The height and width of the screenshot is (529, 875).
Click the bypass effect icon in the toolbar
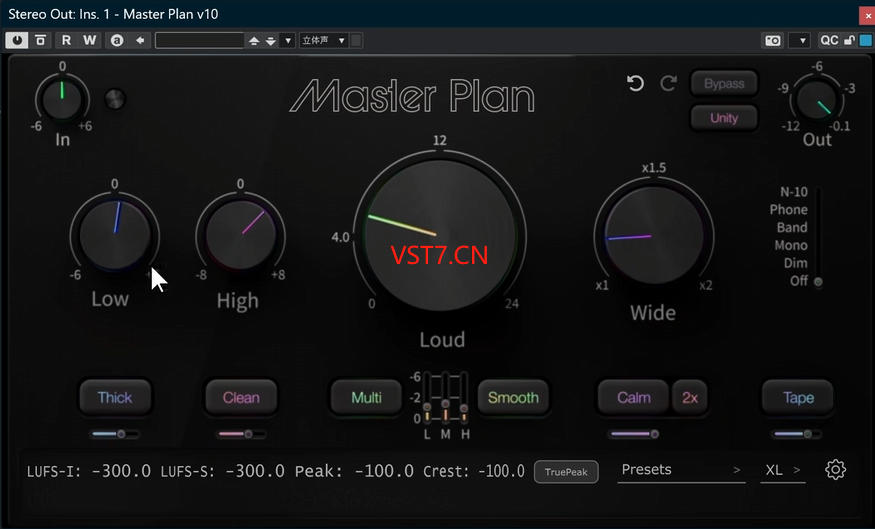coord(40,40)
